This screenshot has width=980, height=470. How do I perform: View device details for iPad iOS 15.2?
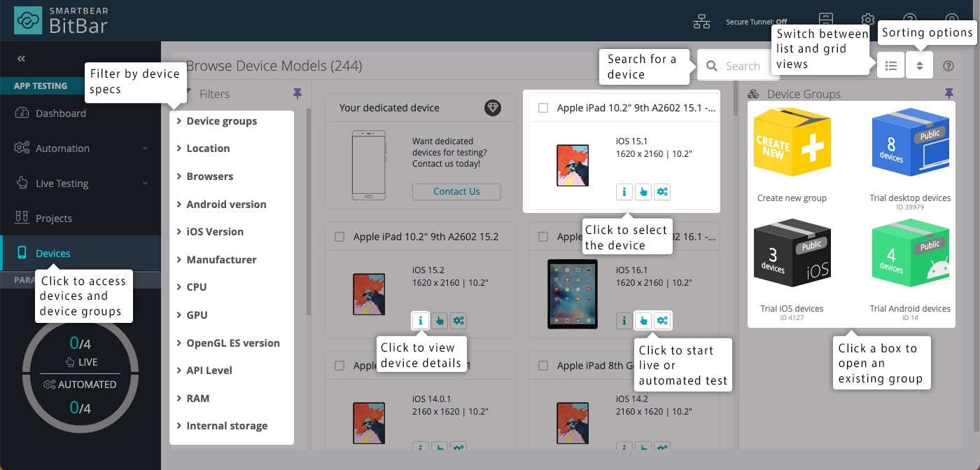(420, 320)
